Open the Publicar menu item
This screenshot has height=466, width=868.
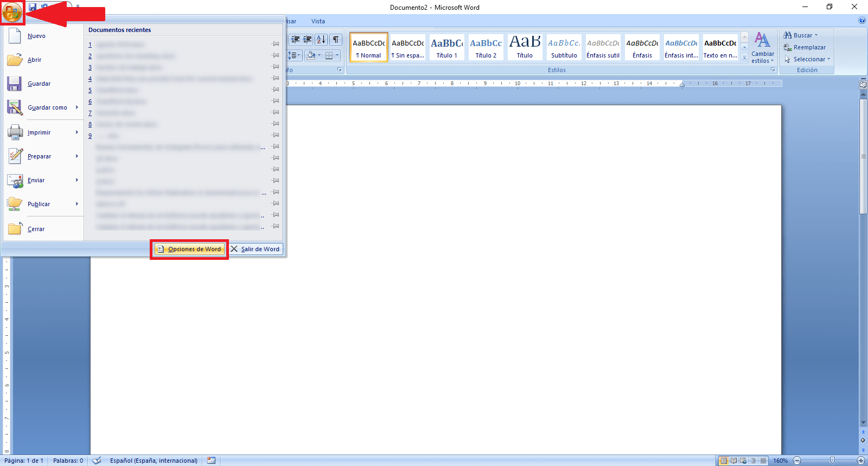point(43,204)
